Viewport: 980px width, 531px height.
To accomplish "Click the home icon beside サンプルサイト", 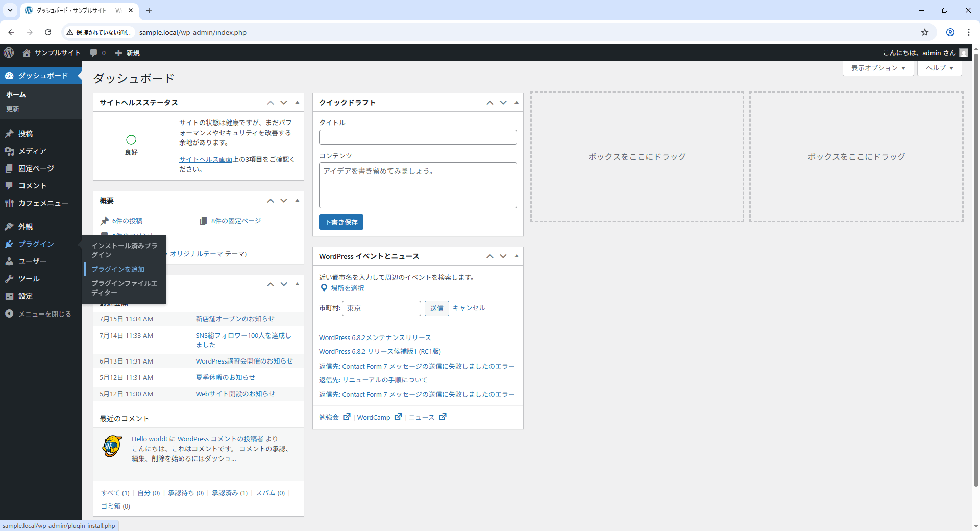I will tap(27, 53).
